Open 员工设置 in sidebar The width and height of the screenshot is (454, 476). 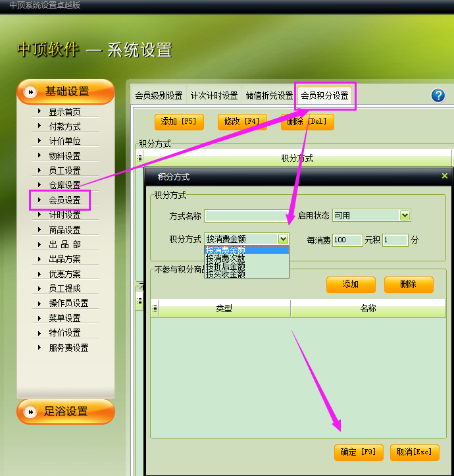click(x=64, y=171)
